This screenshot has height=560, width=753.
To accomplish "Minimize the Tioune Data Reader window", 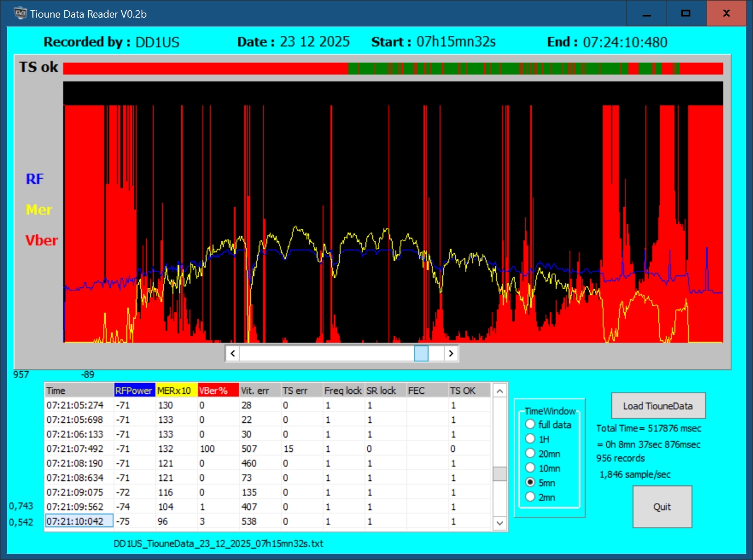I will pos(647,14).
